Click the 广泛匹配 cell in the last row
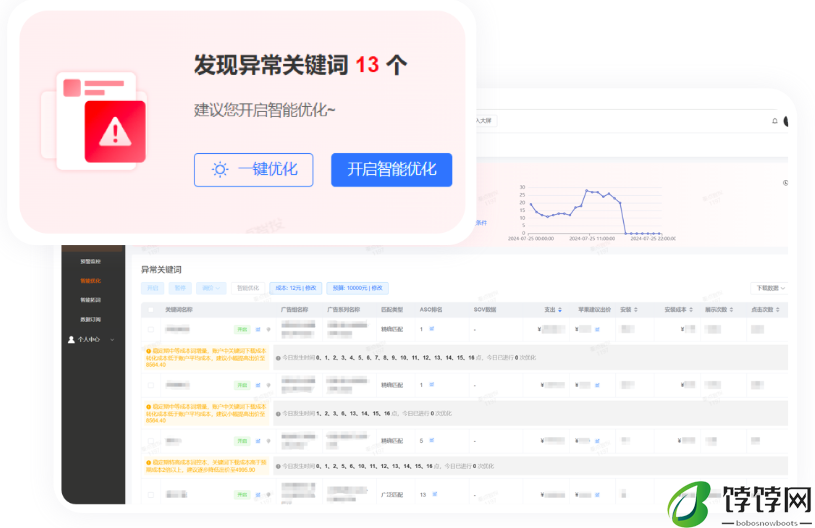 point(392,495)
